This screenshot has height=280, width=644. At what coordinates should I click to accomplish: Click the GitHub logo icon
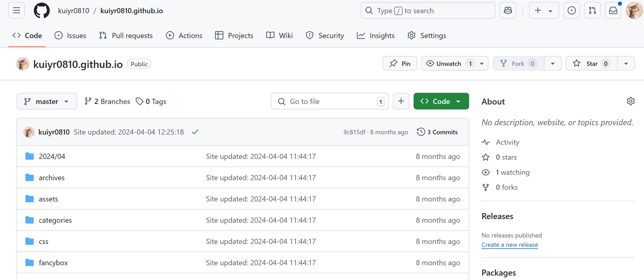pyautogui.click(x=42, y=11)
